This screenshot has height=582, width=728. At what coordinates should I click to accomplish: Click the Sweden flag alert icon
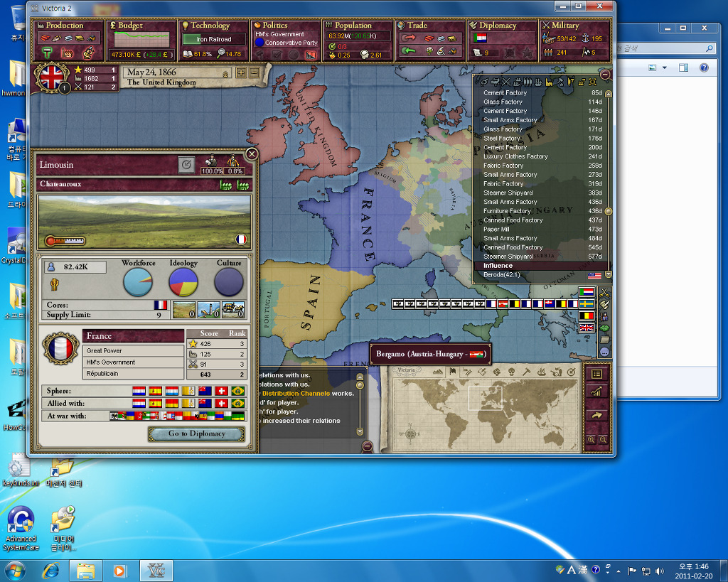point(587,304)
